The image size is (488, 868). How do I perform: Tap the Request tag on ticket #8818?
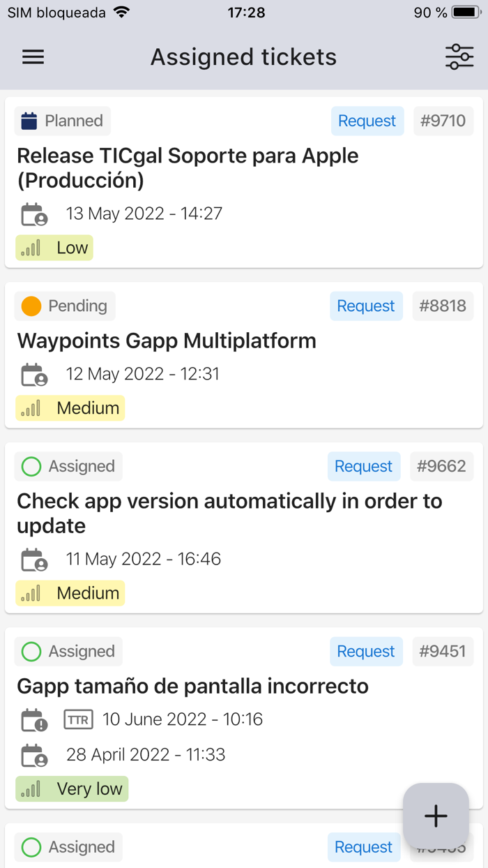pyautogui.click(x=366, y=306)
